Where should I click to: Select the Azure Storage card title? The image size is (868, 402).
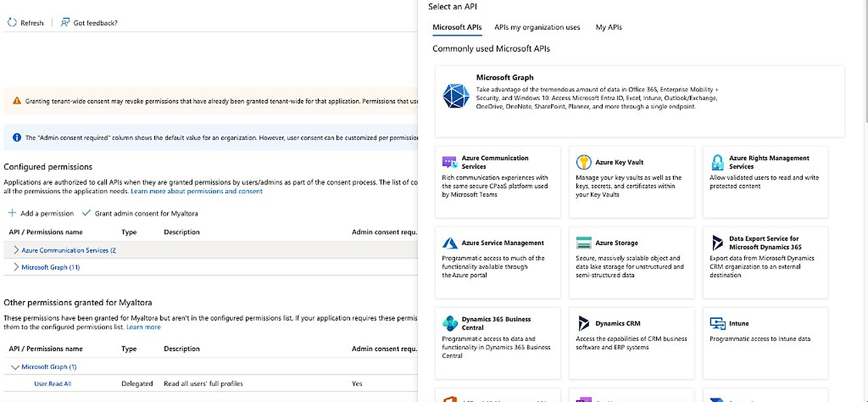(617, 243)
